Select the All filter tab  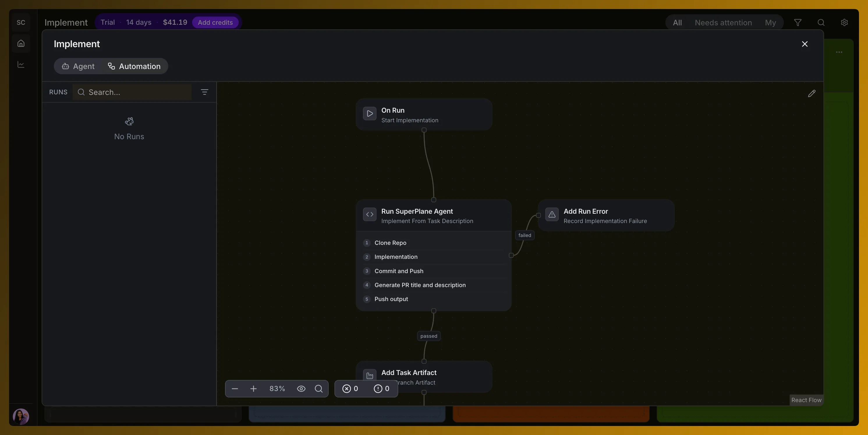(x=677, y=23)
